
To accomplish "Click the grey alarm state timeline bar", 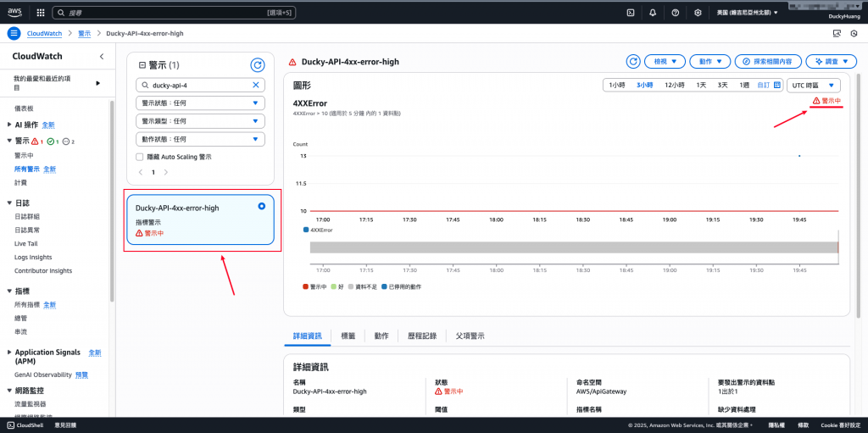I will point(574,247).
